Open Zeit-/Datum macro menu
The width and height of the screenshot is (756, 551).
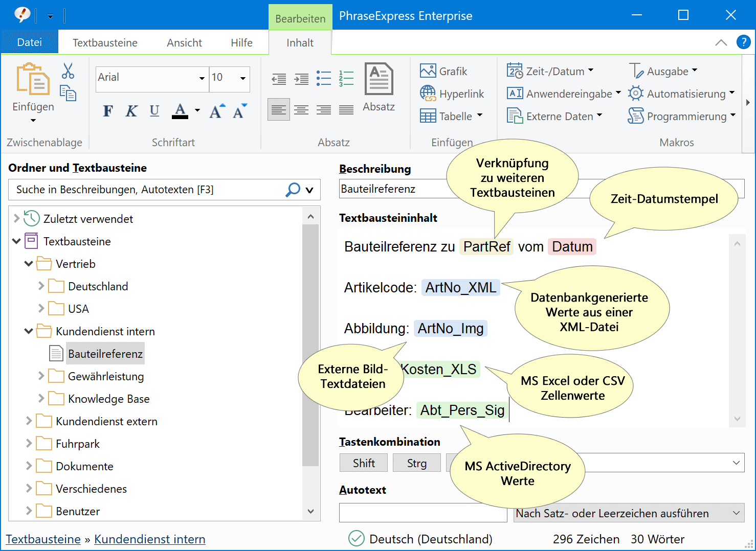tap(550, 71)
